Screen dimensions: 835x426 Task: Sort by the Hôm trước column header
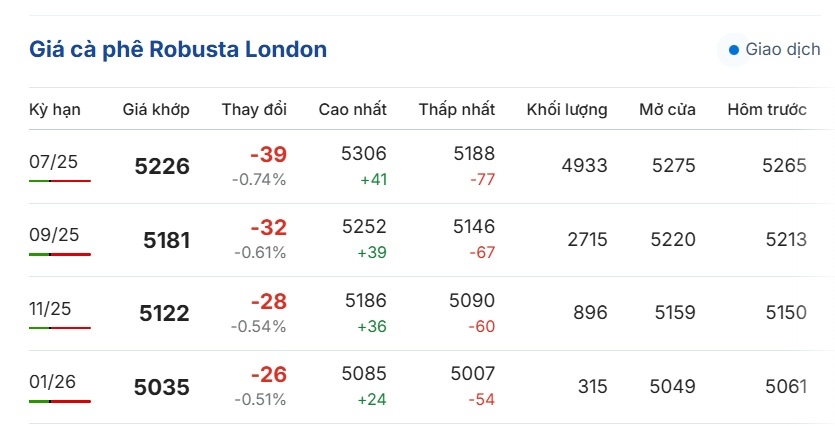click(x=767, y=110)
